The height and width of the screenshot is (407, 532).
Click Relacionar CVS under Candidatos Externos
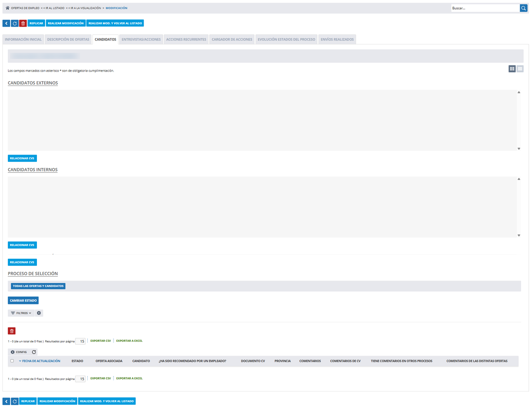click(x=22, y=159)
